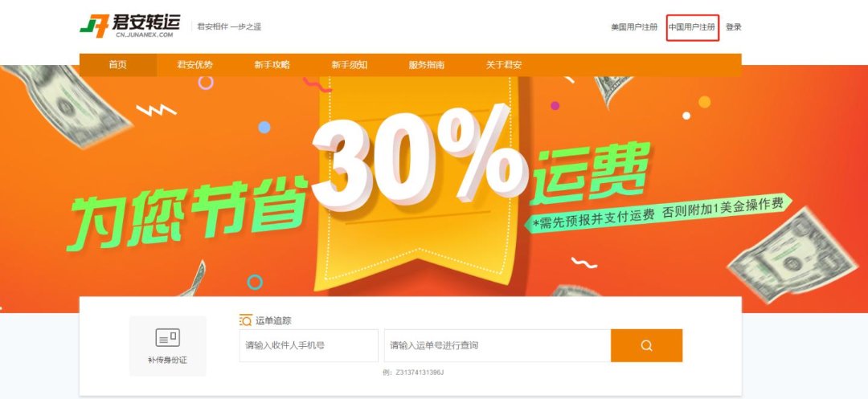
Task: Focus the 请输入运单号进行查询 input field
Action: click(x=497, y=346)
